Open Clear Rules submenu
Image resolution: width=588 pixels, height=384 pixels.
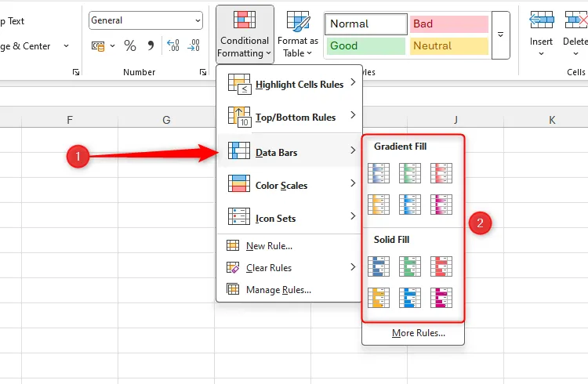[289, 267]
